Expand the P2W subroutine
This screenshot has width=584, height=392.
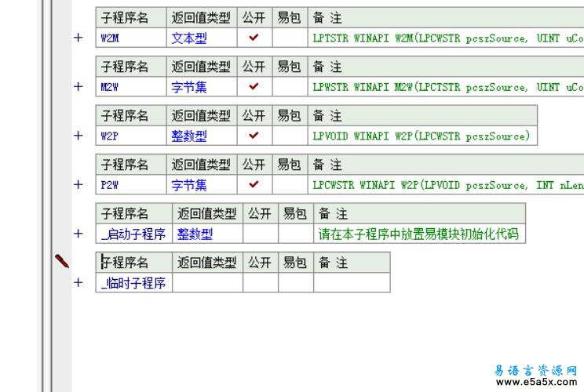click(x=78, y=185)
